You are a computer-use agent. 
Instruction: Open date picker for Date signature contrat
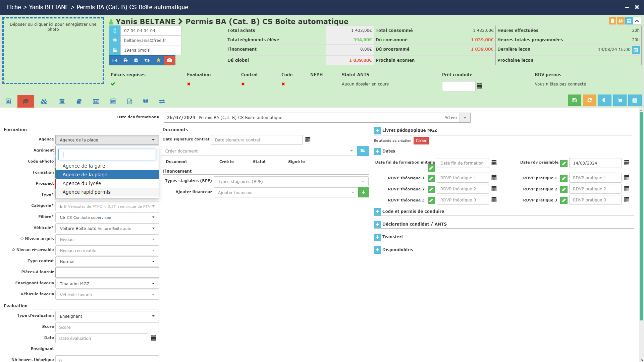(x=308, y=140)
